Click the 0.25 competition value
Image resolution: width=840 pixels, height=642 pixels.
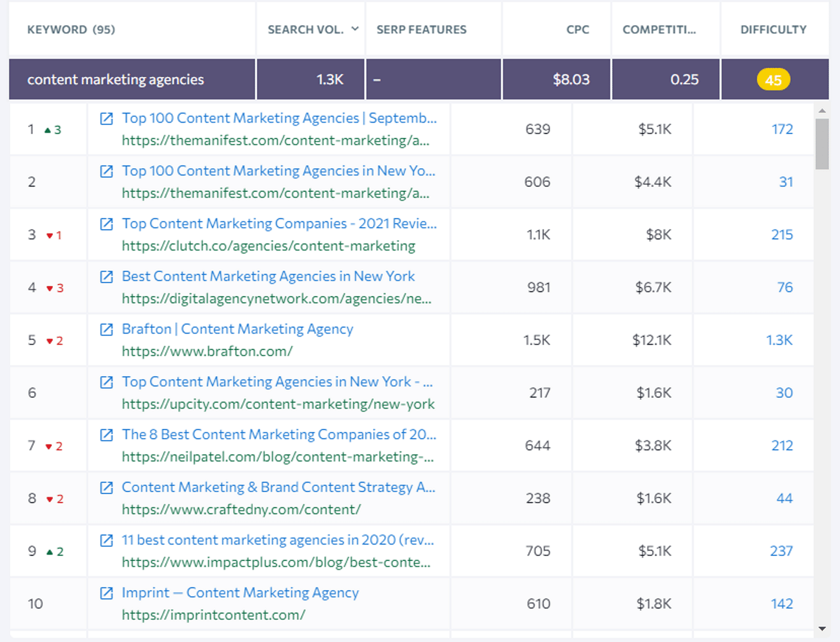pyautogui.click(x=684, y=79)
